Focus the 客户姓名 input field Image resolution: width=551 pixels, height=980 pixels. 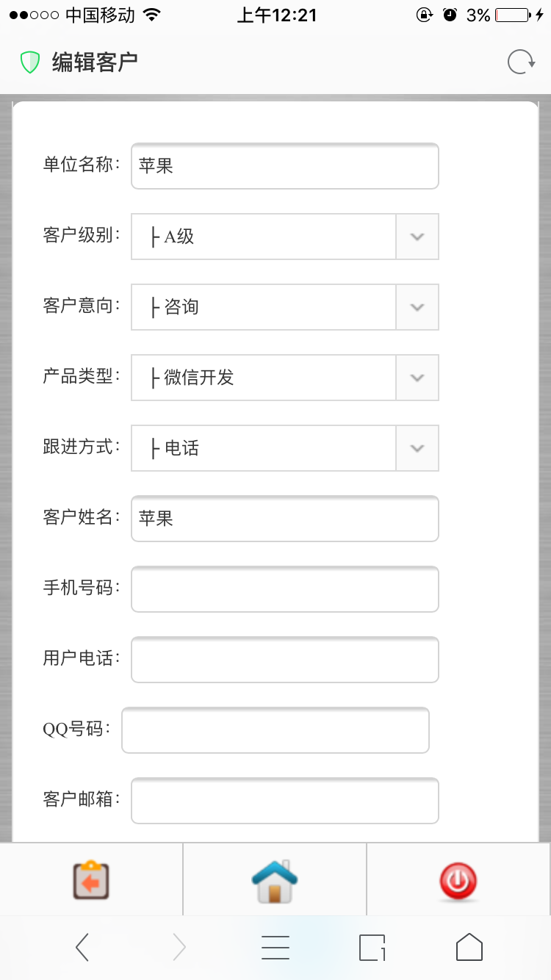click(285, 519)
